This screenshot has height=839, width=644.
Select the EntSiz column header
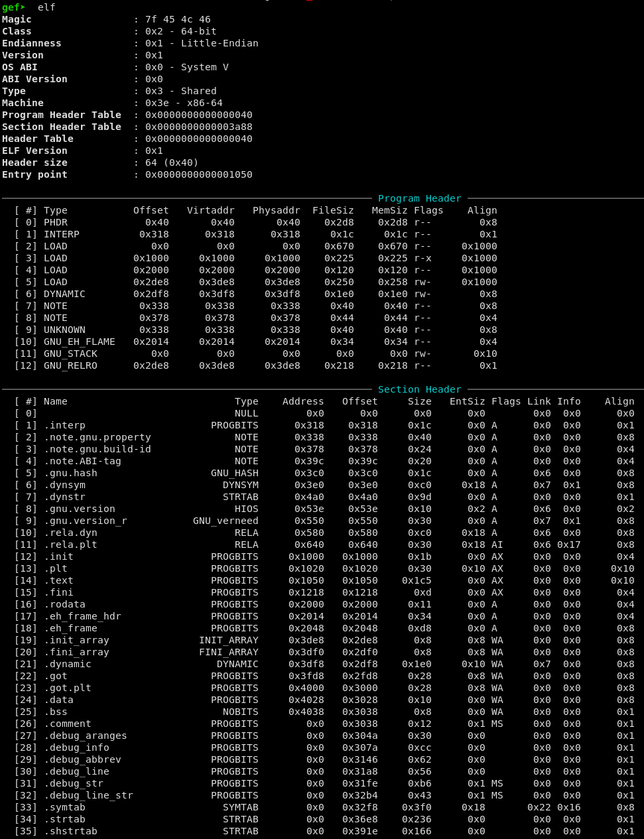[468, 401]
